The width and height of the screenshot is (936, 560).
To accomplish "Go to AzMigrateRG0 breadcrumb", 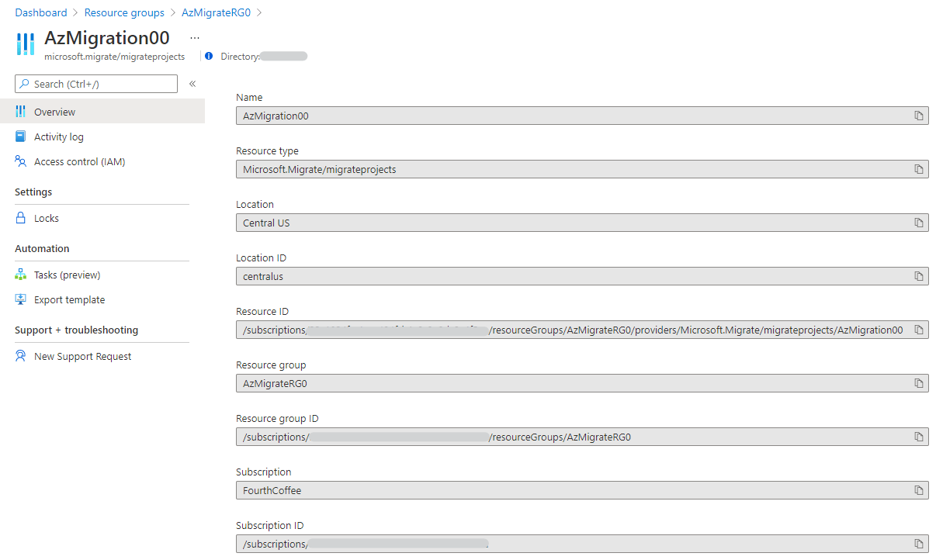I will tap(216, 12).
